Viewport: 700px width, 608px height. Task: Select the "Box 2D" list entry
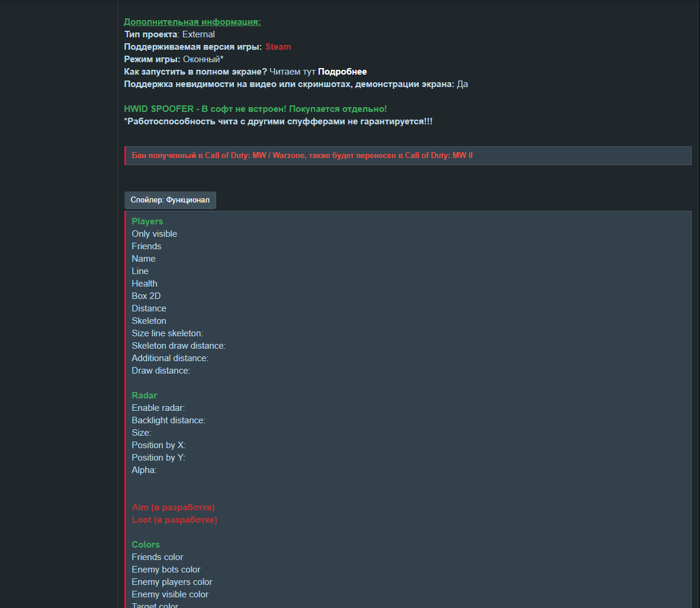[146, 296]
